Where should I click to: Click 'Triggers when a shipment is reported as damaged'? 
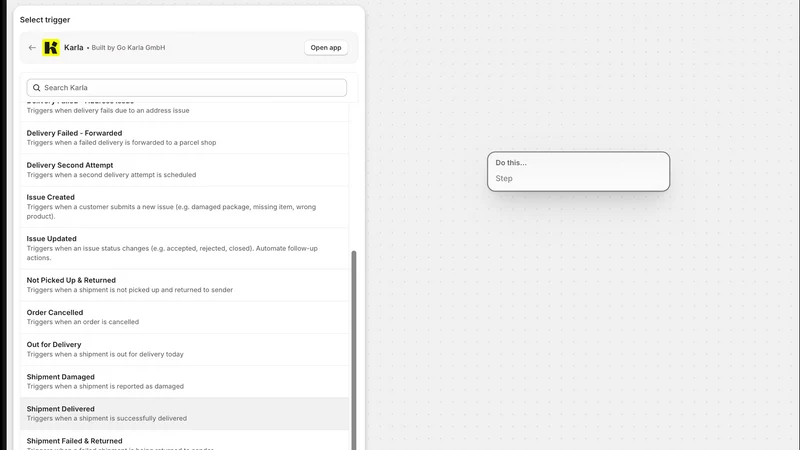(x=105, y=386)
